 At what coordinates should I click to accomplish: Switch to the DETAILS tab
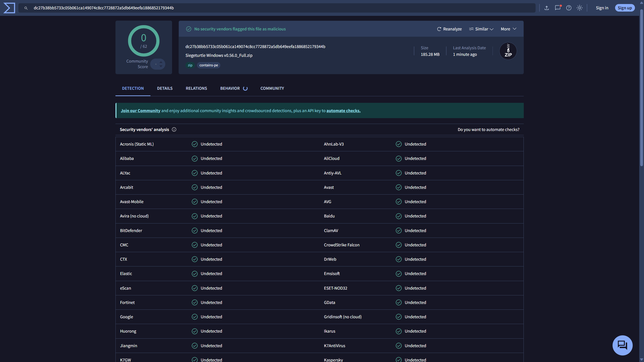[x=165, y=88]
